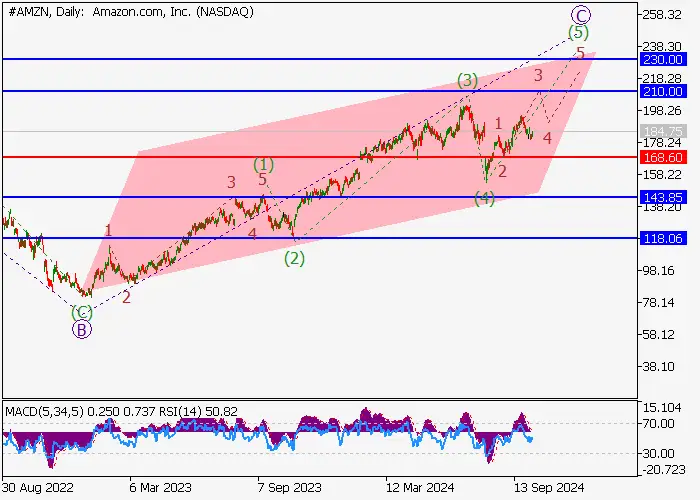Viewport: 700px width, 500px height.
Task: Select the blue 230.00 horizontal line
Action: [320, 59]
